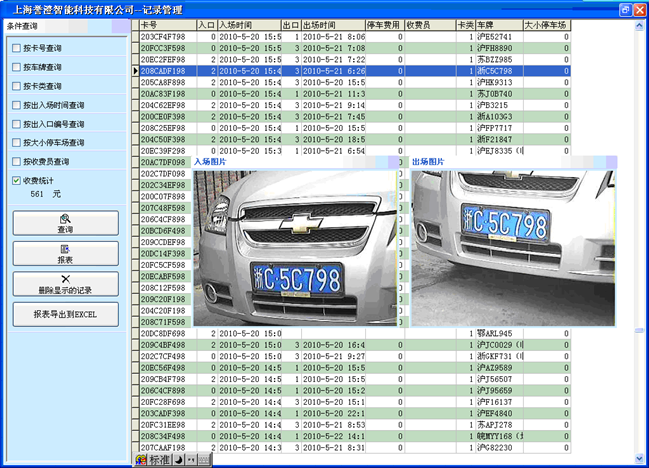Tick the 按出入场时间查询 checkbox

(x=15, y=105)
